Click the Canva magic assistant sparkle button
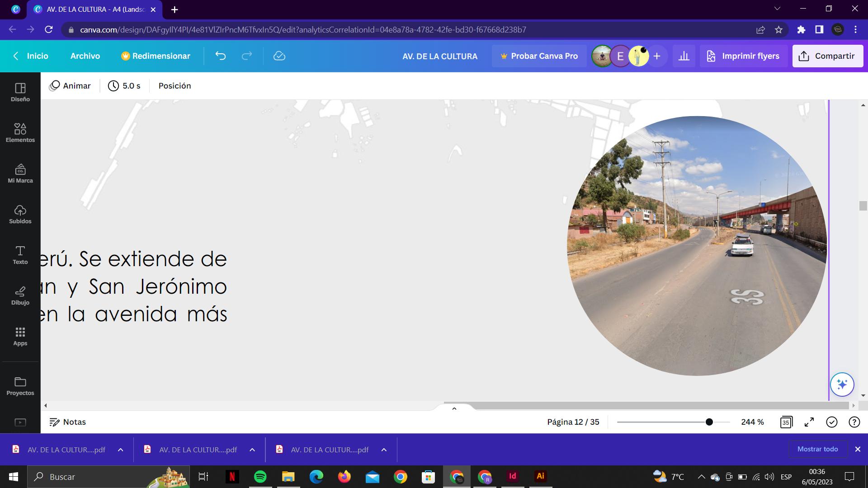The image size is (868, 488). point(842,385)
